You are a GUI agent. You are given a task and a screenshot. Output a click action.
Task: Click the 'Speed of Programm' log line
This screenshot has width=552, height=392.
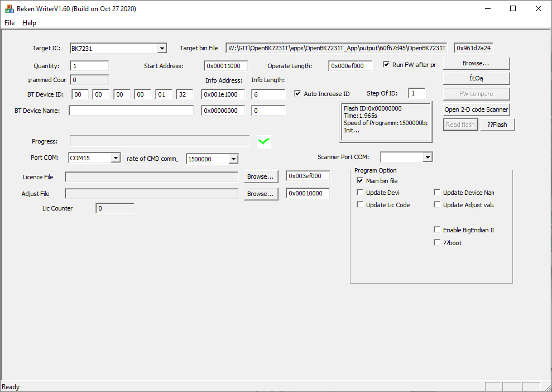coord(386,123)
